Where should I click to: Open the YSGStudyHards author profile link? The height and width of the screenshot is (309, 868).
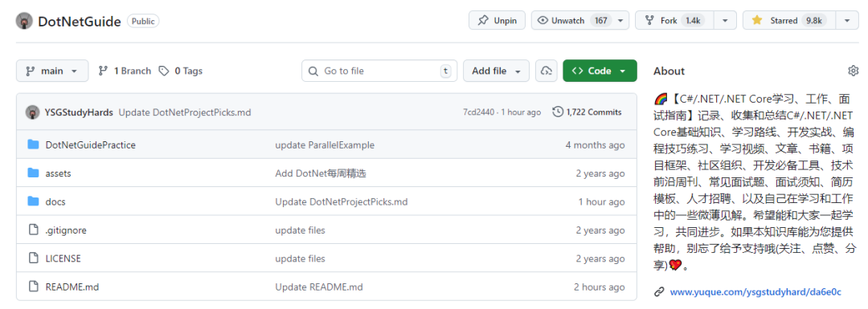click(x=79, y=112)
